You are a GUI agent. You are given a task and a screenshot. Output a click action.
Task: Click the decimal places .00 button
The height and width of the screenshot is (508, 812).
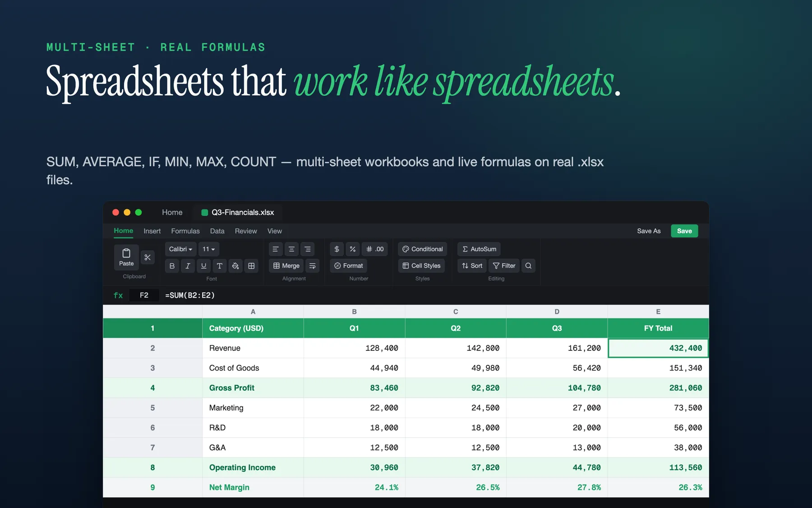375,249
